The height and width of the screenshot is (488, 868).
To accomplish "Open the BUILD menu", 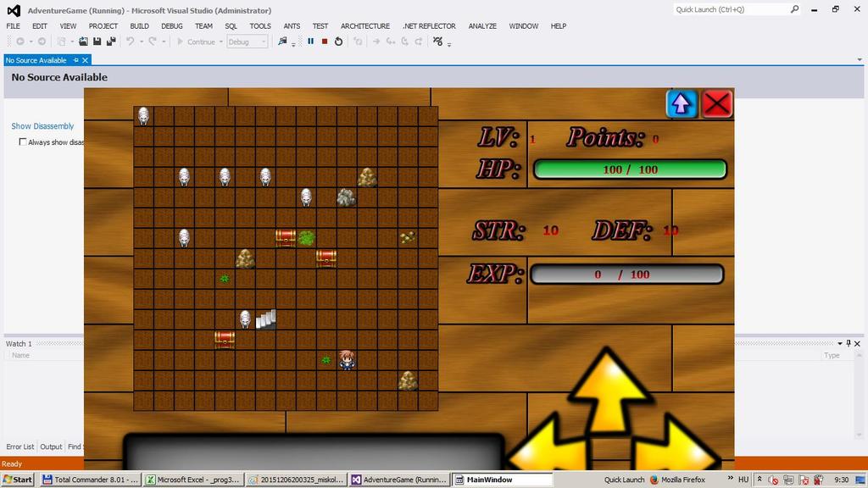I will [x=140, y=26].
